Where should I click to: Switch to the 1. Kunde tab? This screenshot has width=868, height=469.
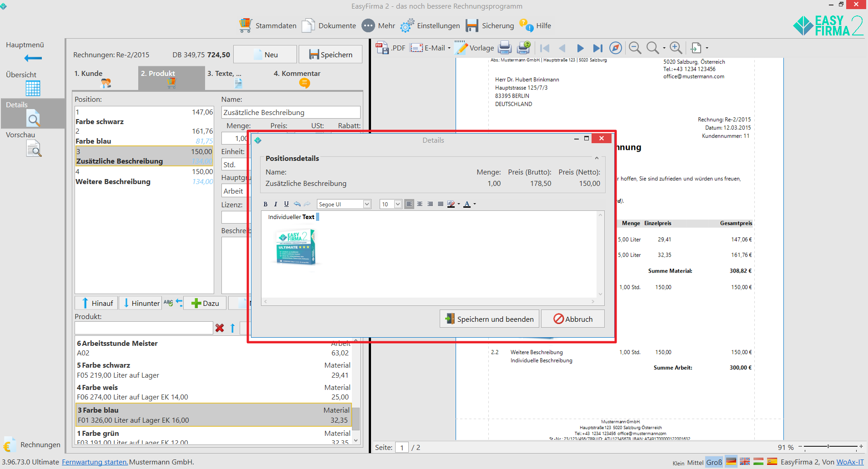(105, 79)
